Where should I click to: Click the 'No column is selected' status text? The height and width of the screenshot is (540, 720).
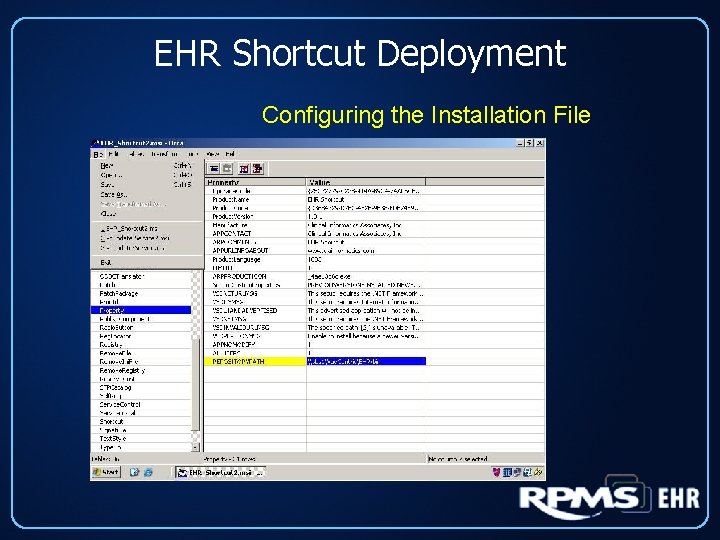coord(458,459)
